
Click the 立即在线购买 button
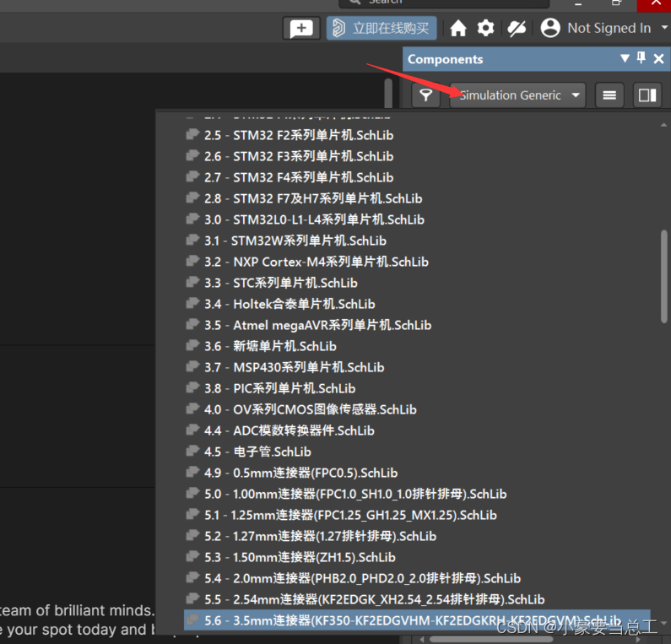381,29
